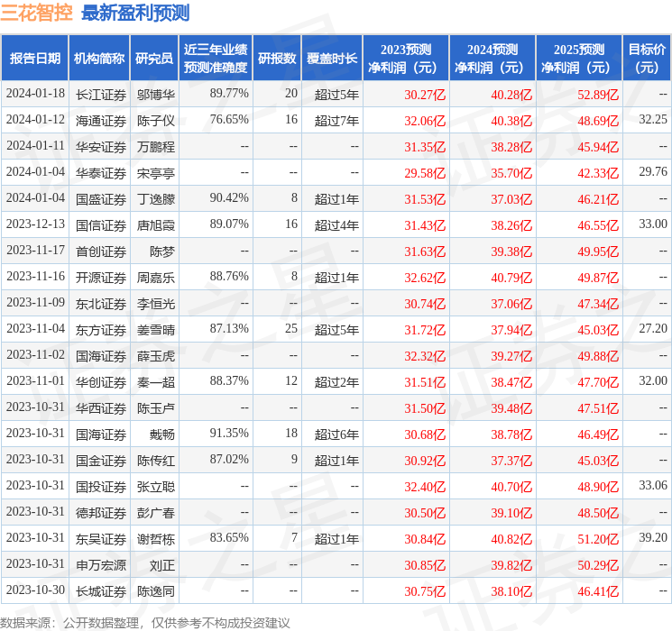Select the 国投证券 cell

click(x=101, y=487)
